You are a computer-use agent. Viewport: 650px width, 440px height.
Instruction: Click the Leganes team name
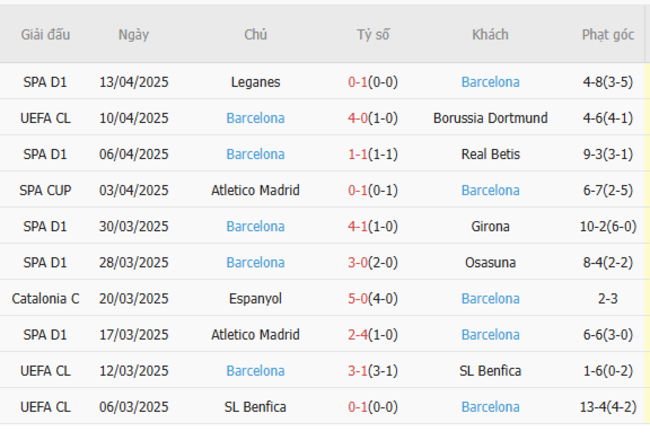pos(255,82)
